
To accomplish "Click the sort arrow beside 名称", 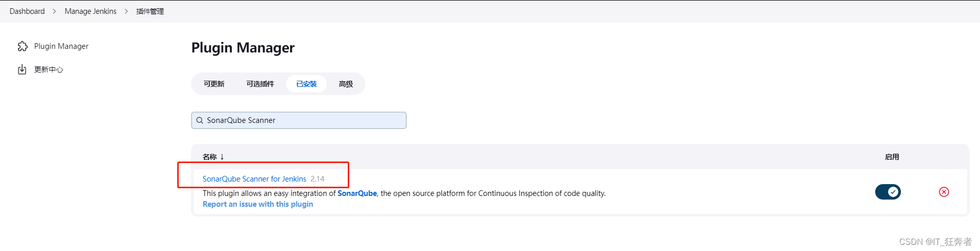I will [222, 157].
